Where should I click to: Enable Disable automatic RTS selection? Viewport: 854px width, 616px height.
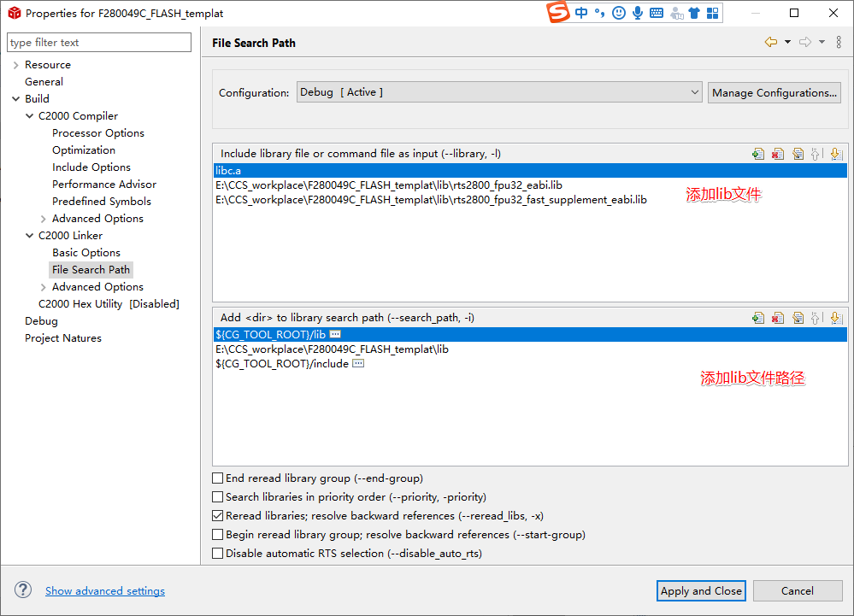pyautogui.click(x=217, y=553)
